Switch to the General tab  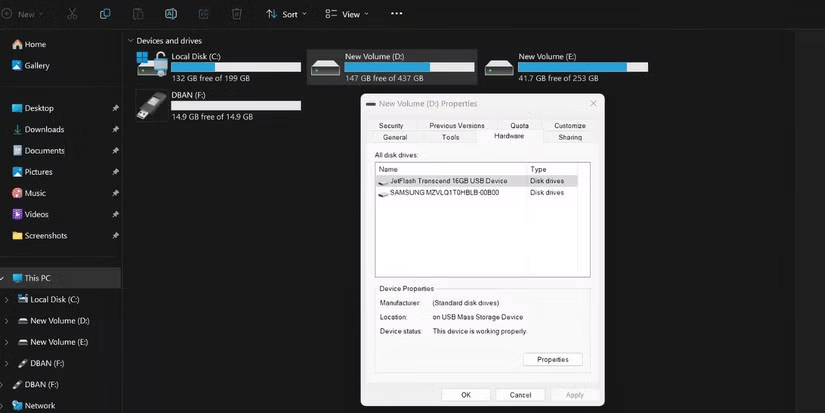tap(394, 137)
